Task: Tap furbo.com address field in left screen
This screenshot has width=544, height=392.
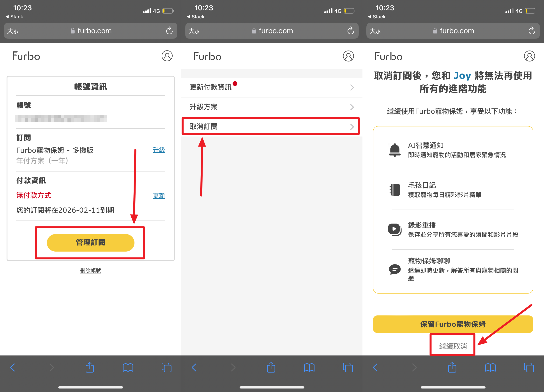Action: 91,31
